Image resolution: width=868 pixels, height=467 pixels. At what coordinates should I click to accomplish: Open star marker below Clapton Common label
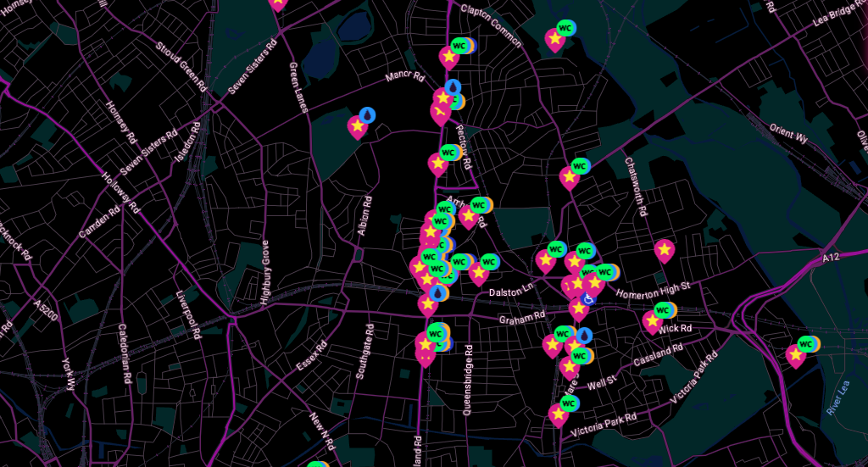[554, 39]
